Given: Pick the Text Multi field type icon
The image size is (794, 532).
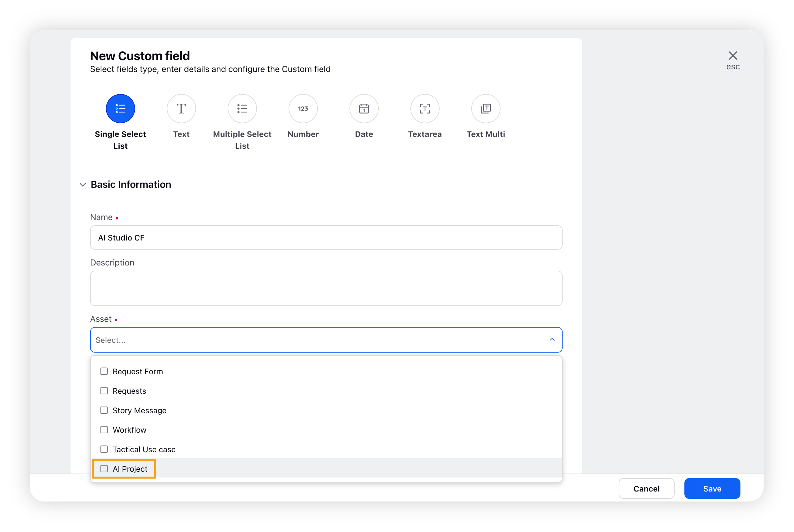Looking at the screenshot, I should (x=486, y=109).
